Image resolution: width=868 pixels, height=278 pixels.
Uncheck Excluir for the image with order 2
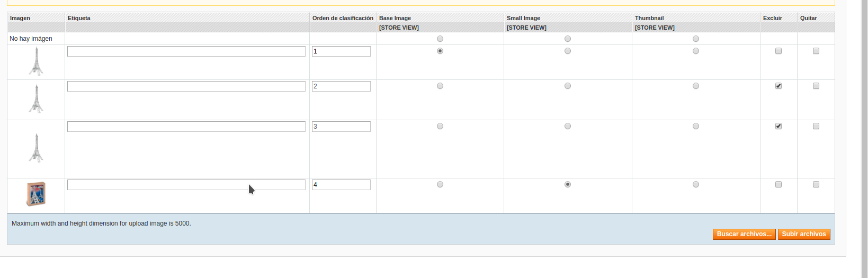[x=778, y=86]
